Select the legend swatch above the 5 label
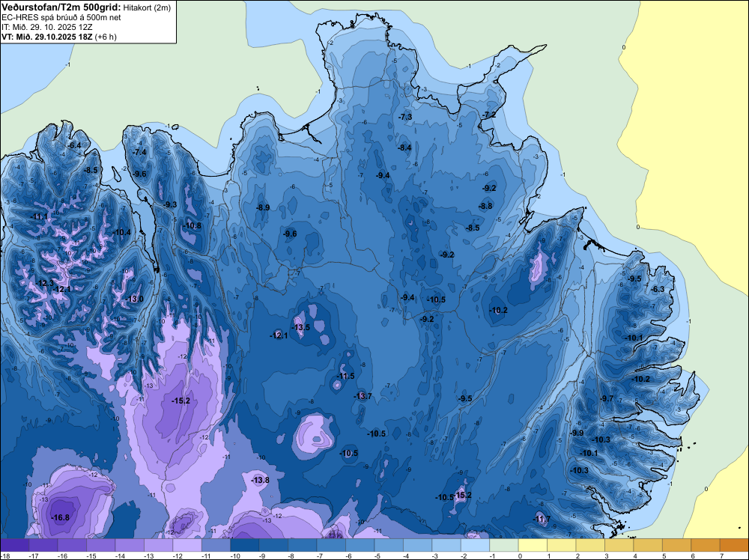This screenshot has width=749, height=560. (x=677, y=545)
